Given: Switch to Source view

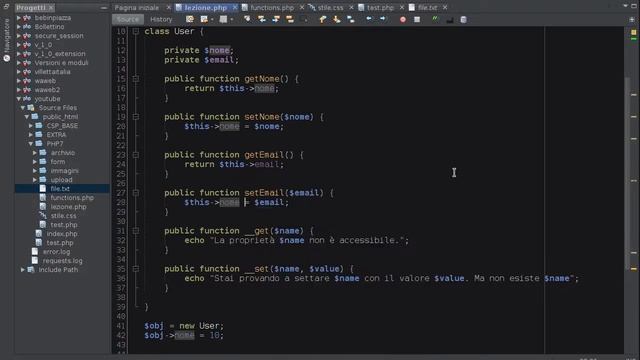Looking at the screenshot, I should pyautogui.click(x=128, y=19).
